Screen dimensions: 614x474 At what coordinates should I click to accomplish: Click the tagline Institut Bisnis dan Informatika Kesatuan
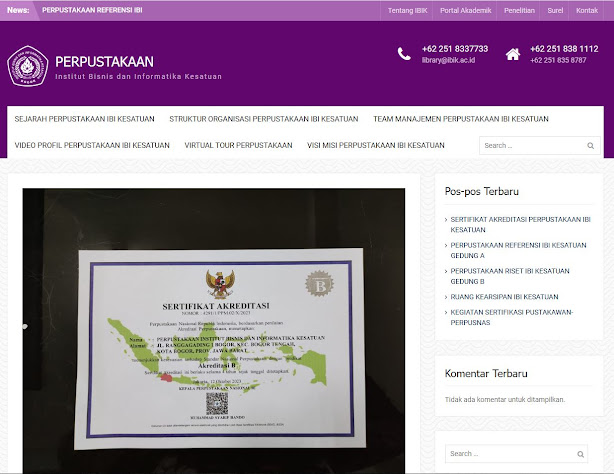139,76
